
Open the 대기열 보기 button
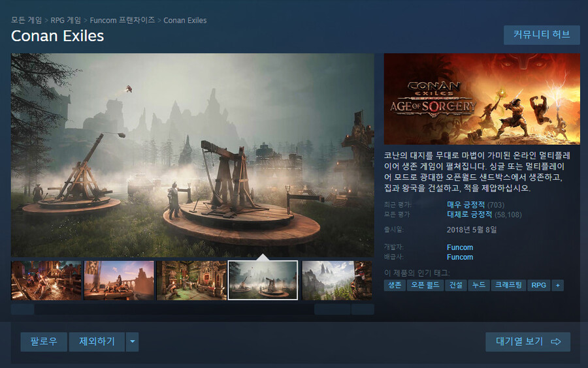[528, 341]
